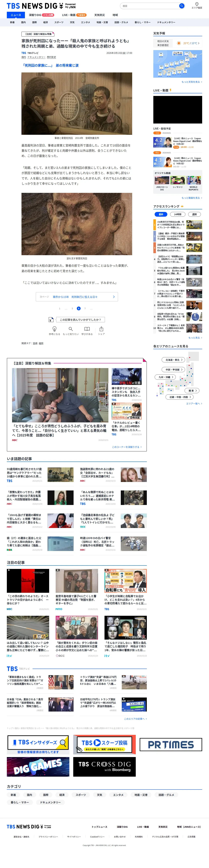This screenshot has width=209, height=868.
Task: Click the search input field
Action: [150, 6]
